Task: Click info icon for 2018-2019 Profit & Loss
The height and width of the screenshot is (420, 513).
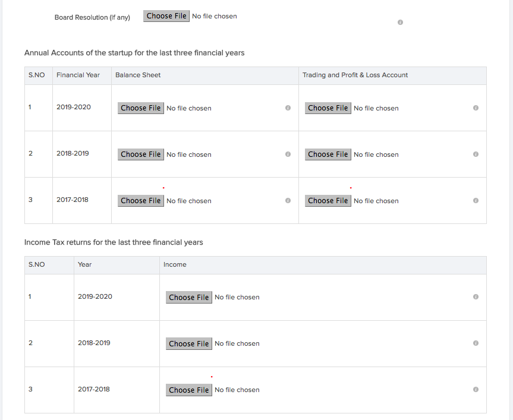Action: (476, 154)
